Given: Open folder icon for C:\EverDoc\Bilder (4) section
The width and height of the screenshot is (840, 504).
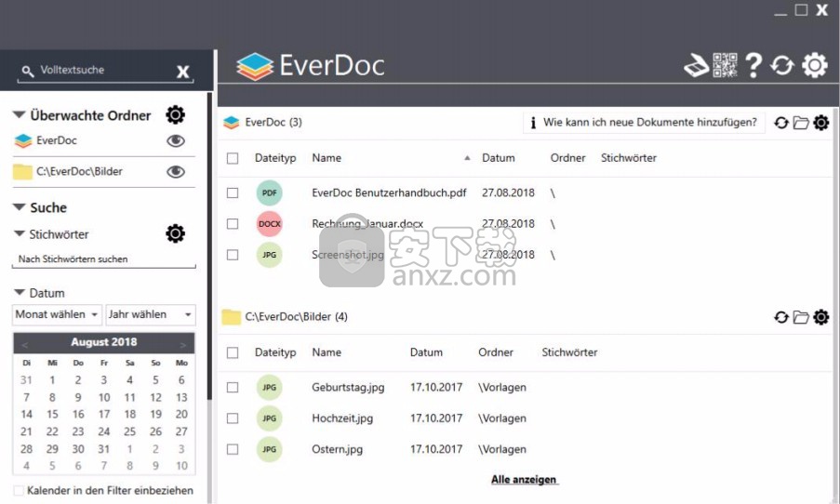Looking at the screenshot, I should pos(801,317).
